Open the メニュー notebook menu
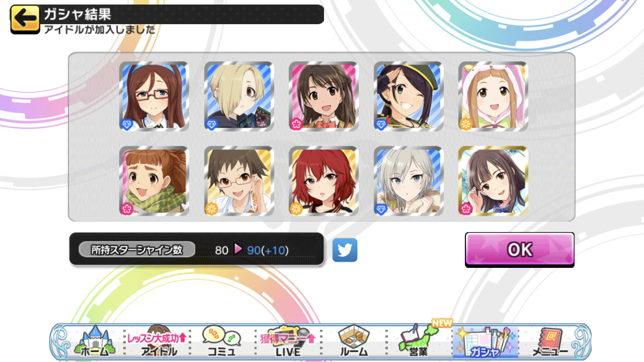This screenshot has height=362, width=644. (x=550, y=342)
